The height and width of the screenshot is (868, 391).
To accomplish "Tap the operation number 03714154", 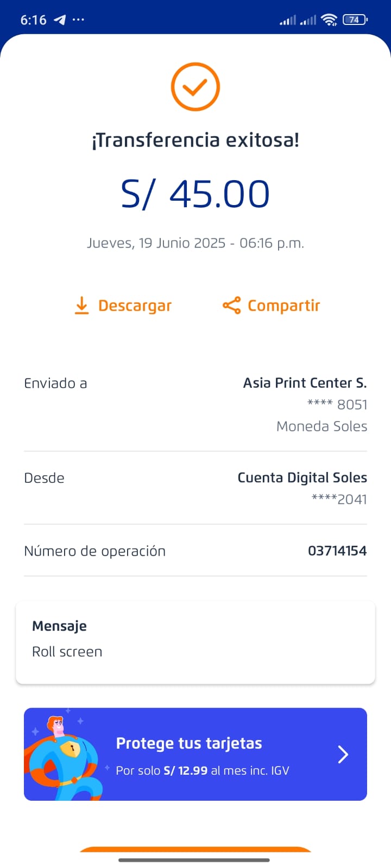I will 337,551.
